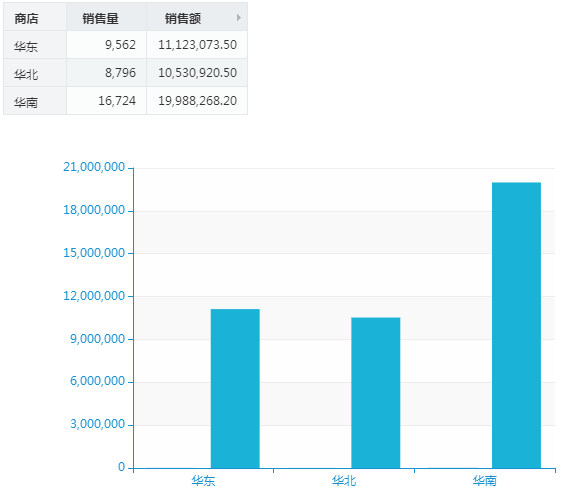This screenshot has width=573, height=493.
Task: Click the 华南 x-axis label
Action: (x=485, y=481)
